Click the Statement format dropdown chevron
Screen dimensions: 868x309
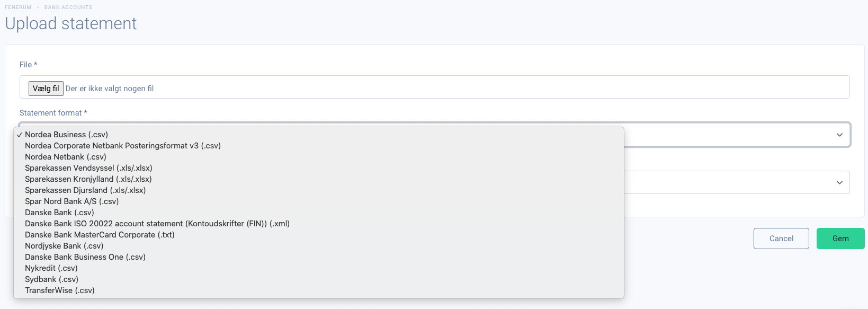click(839, 135)
